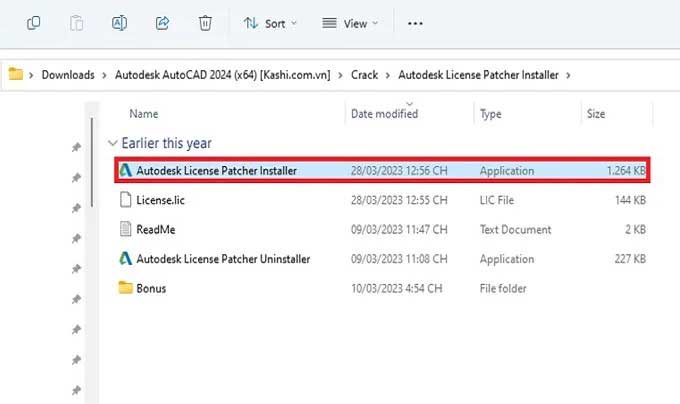Viewport: 680px width, 404px height.
Task: Click the date 09/03/2023 11:08 CH
Action: pyautogui.click(x=399, y=259)
